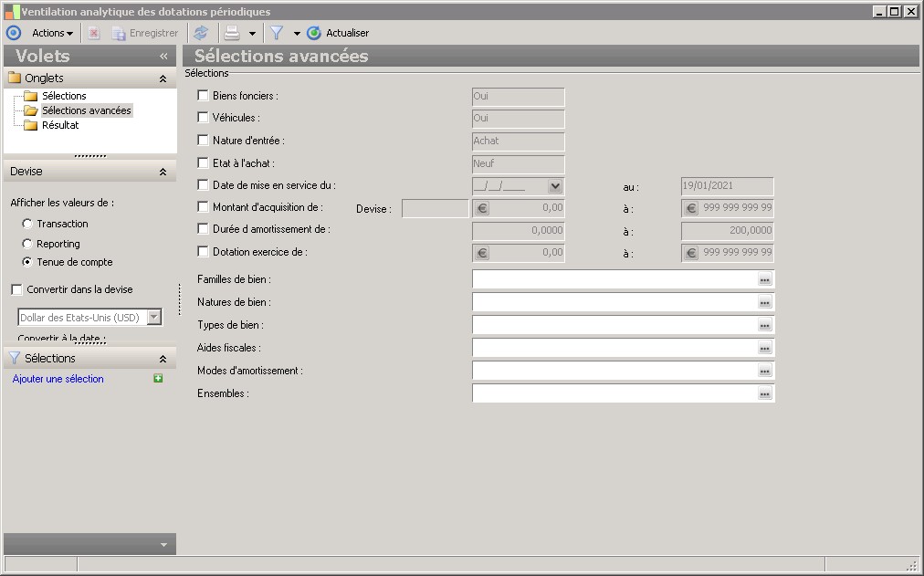Click the filter funnel icon in toolbar
Image resolution: width=924 pixels, height=576 pixels.
click(x=277, y=33)
